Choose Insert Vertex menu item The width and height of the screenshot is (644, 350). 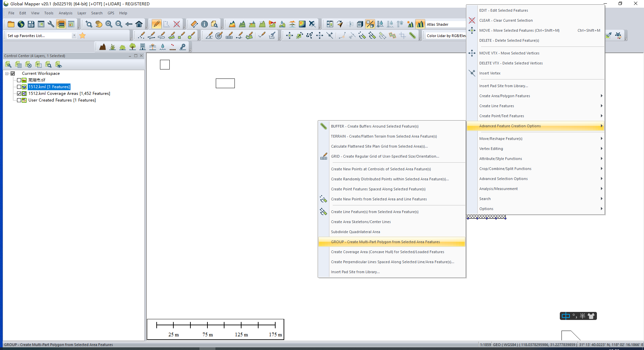(536, 73)
